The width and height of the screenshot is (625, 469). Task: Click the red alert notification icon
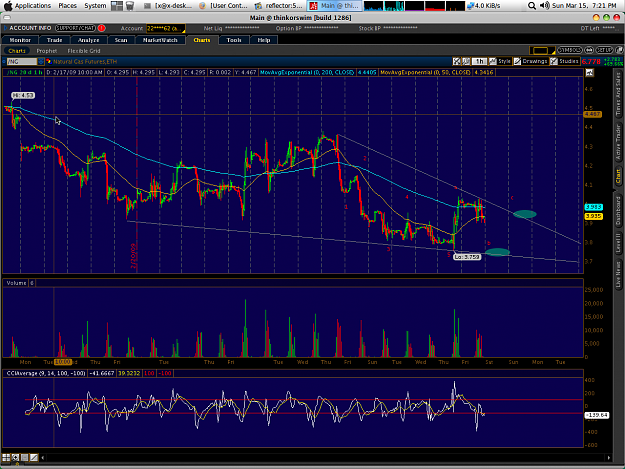coord(102,28)
